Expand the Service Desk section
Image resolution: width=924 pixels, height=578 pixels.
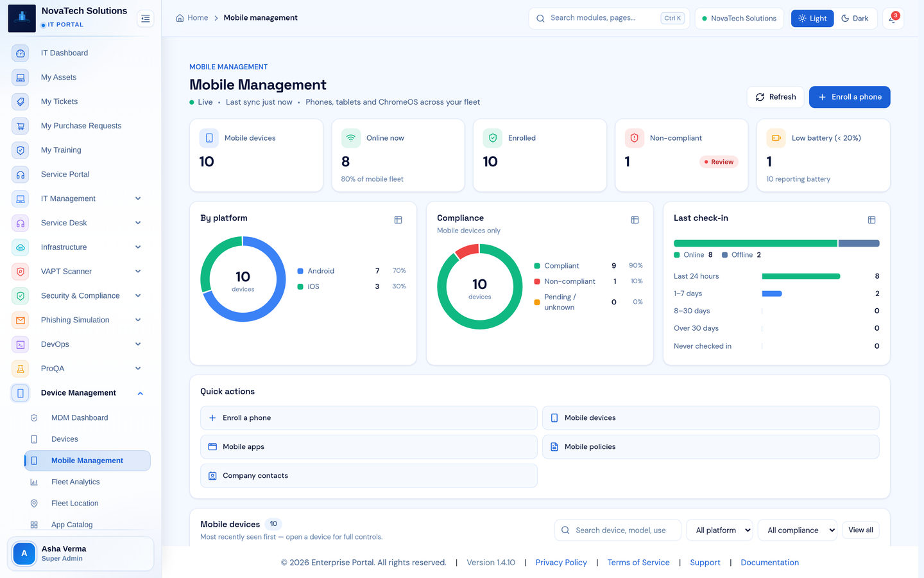pos(138,223)
